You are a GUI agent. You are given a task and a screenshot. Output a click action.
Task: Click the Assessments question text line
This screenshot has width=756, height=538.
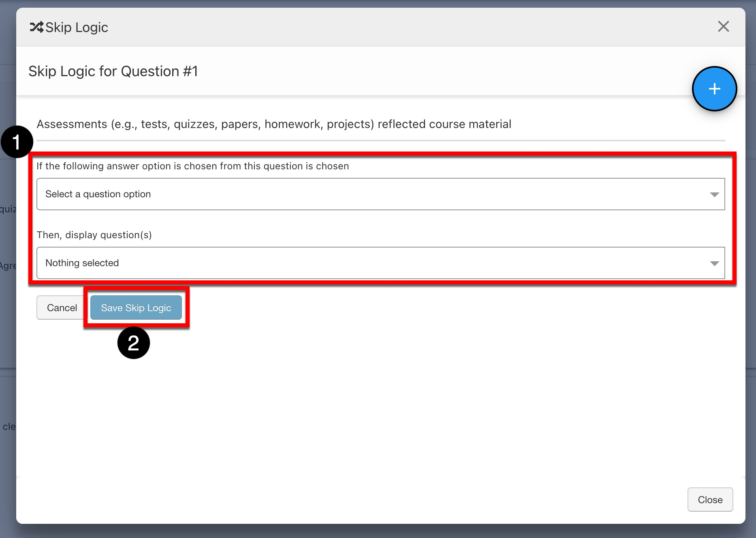(274, 124)
